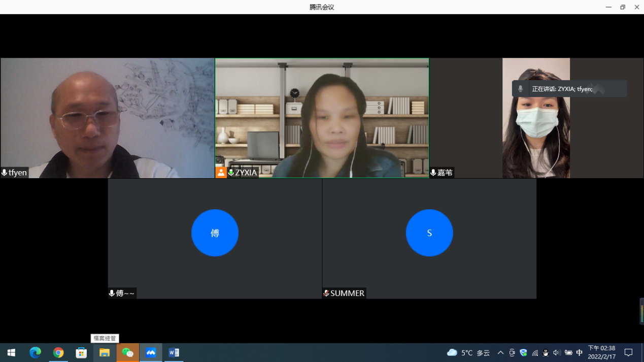
Task: Expand the hidden system tray icons
Action: (500, 353)
